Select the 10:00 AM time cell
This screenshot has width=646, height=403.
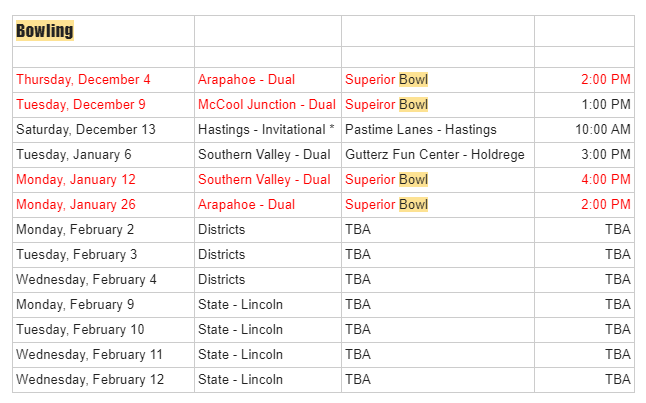(603, 130)
